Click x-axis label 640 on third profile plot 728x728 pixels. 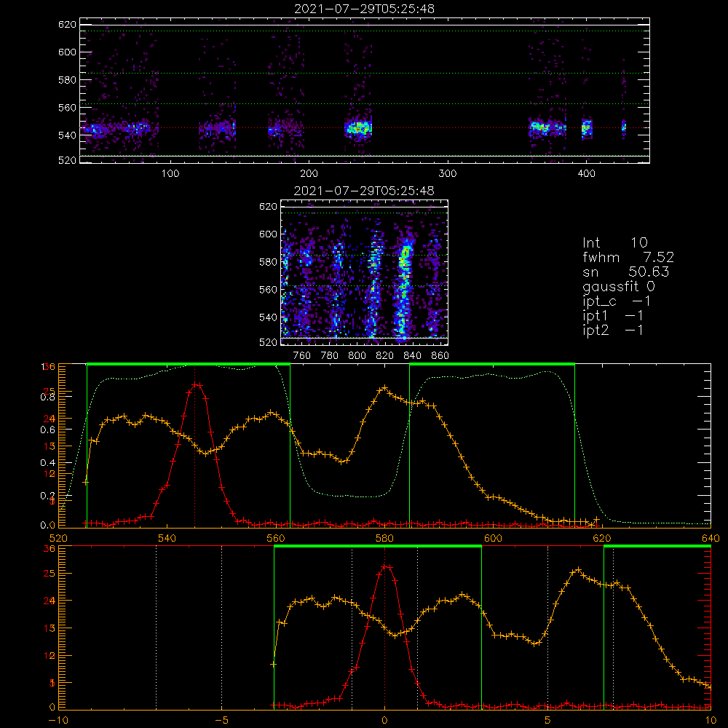[711, 538]
